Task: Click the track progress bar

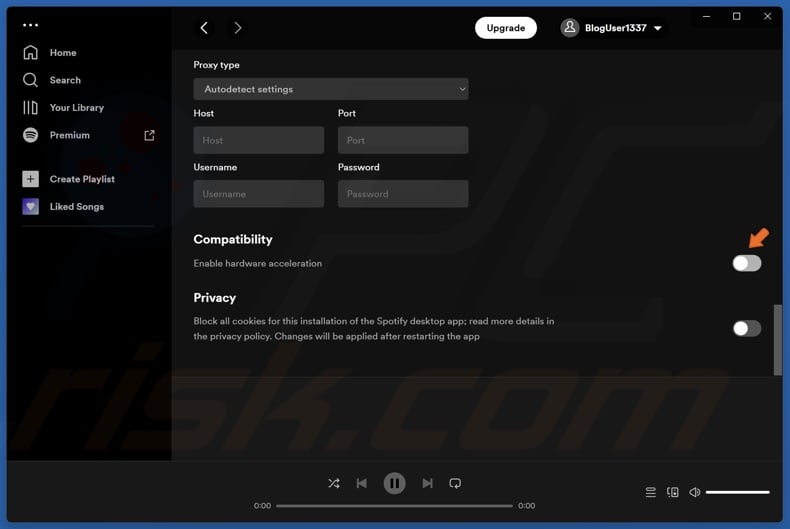Action: (394, 506)
